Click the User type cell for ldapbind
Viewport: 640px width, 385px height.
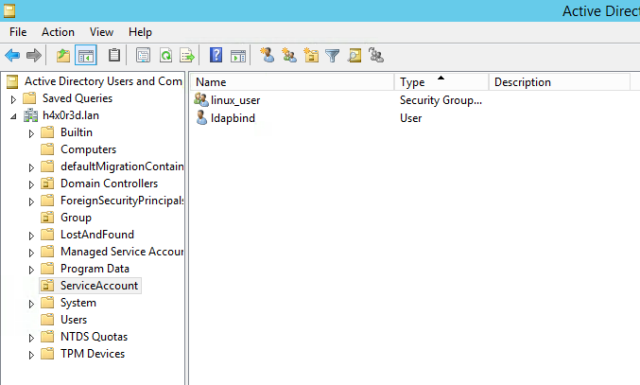(411, 118)
